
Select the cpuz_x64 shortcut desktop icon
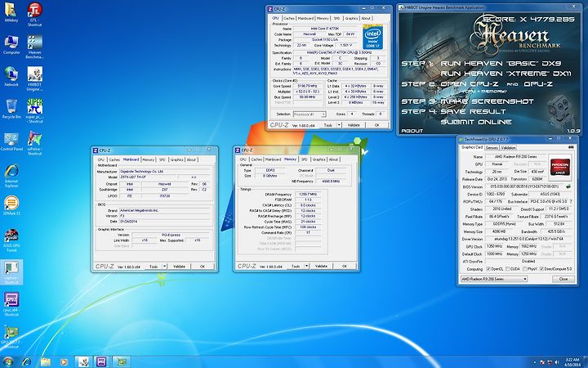coord(11,304)
